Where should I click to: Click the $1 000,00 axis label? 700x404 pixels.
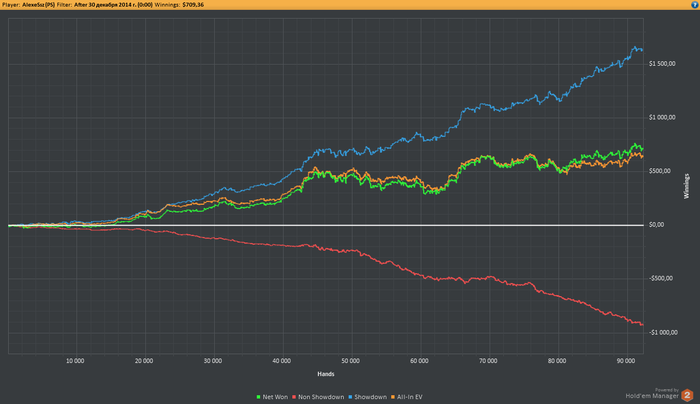tap(662, 117)
